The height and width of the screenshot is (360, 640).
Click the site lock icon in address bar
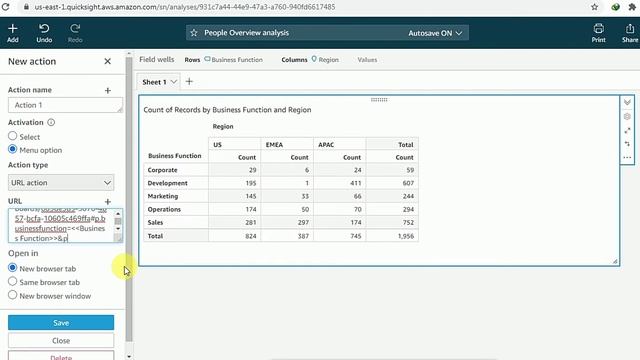(x=26, y=7)
